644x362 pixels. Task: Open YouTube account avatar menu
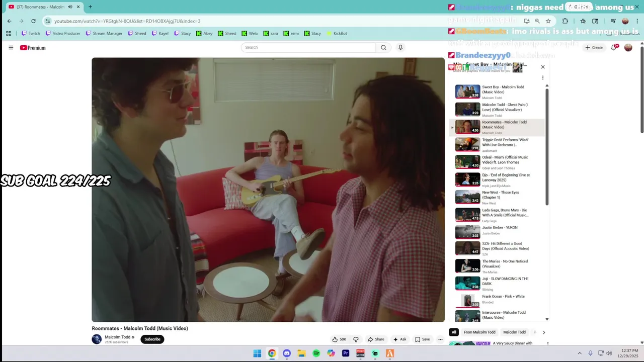click(x=628, y=47)
